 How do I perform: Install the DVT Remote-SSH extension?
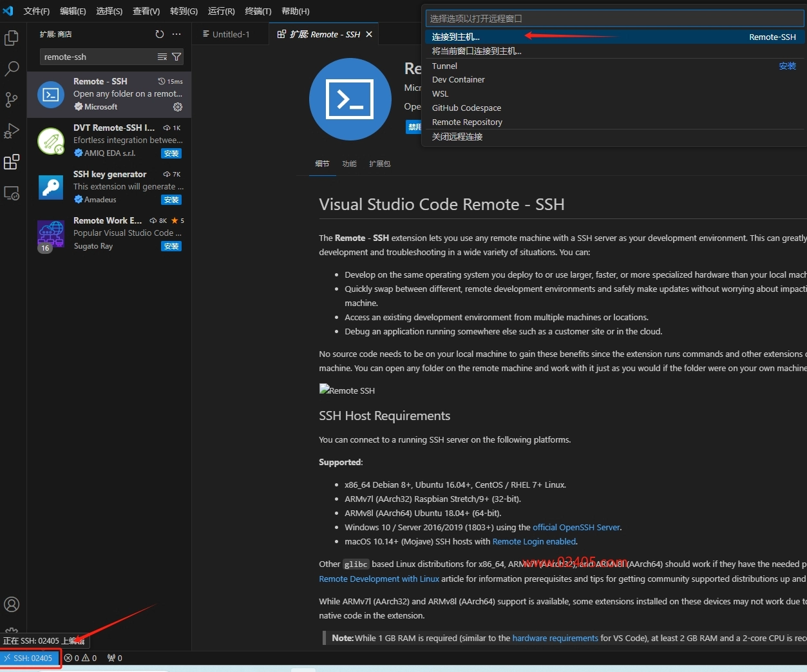[x=171, y=153]
